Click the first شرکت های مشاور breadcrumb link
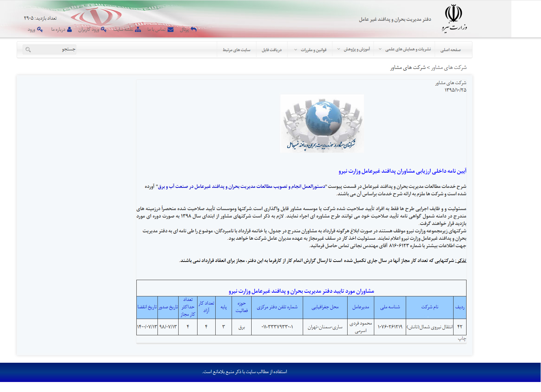541x392 pixels. 449,67
